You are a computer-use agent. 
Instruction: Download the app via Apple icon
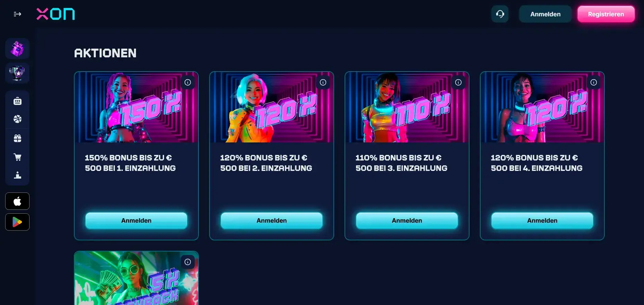tap(17, 201)
